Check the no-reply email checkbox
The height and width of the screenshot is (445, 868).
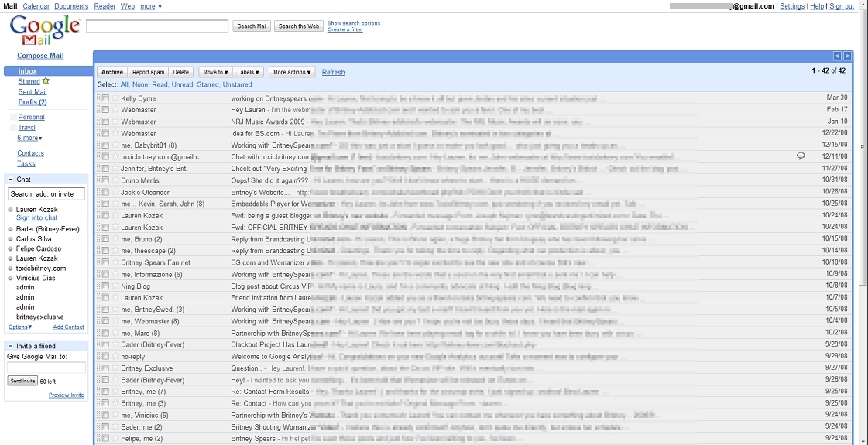tap(105, 357)
